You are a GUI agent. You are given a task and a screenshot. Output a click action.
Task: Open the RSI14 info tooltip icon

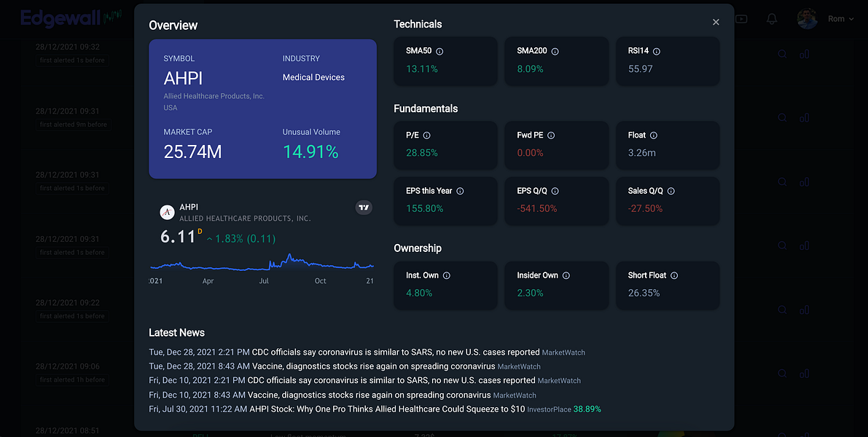pyautogui.click(x=657, y=52)
